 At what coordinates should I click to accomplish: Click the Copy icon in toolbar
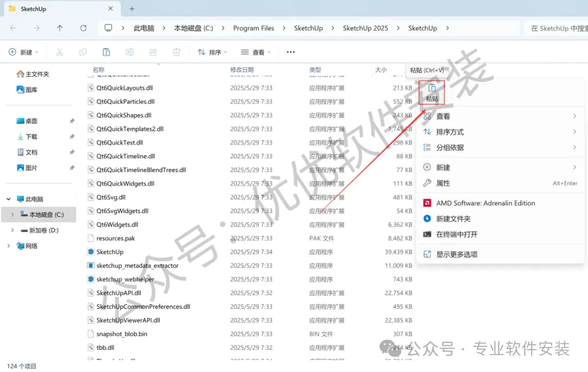point(83,52)
